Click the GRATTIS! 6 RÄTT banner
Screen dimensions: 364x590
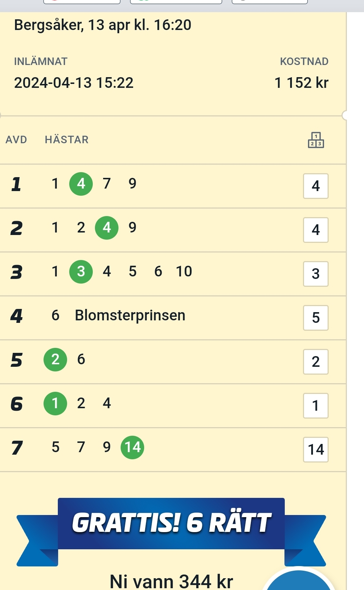point(171,524)
